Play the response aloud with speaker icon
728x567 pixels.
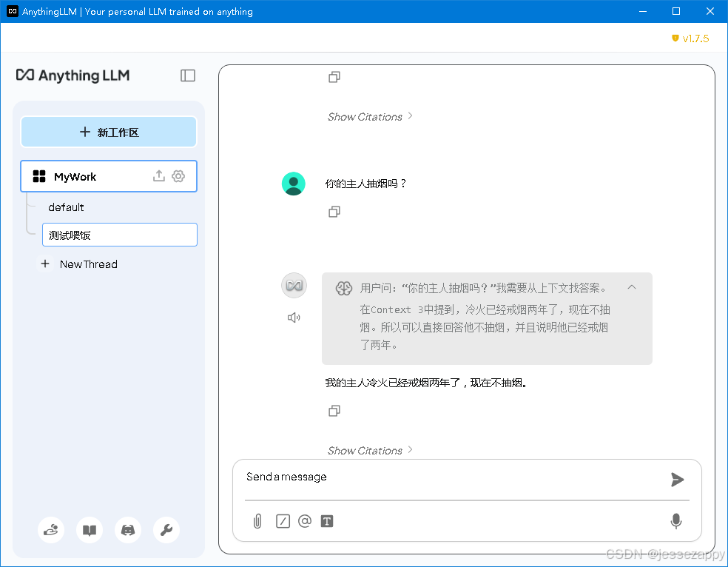tap(294, 318)
